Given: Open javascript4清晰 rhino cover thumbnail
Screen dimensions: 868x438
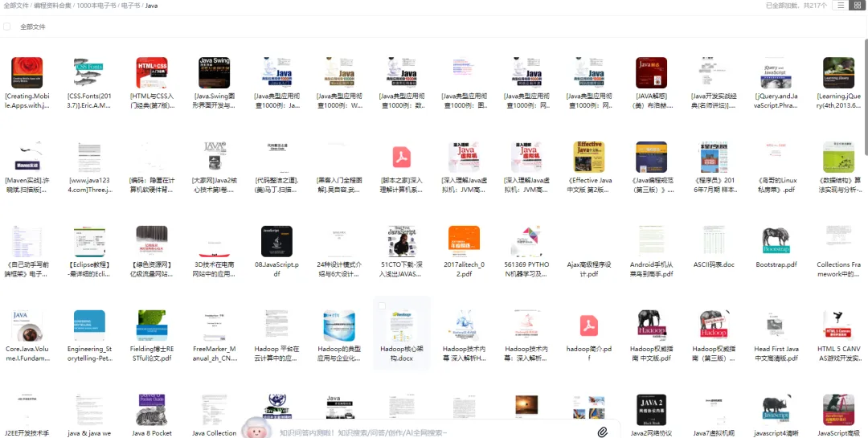Looking at the screenshot, I should point(776,409).
